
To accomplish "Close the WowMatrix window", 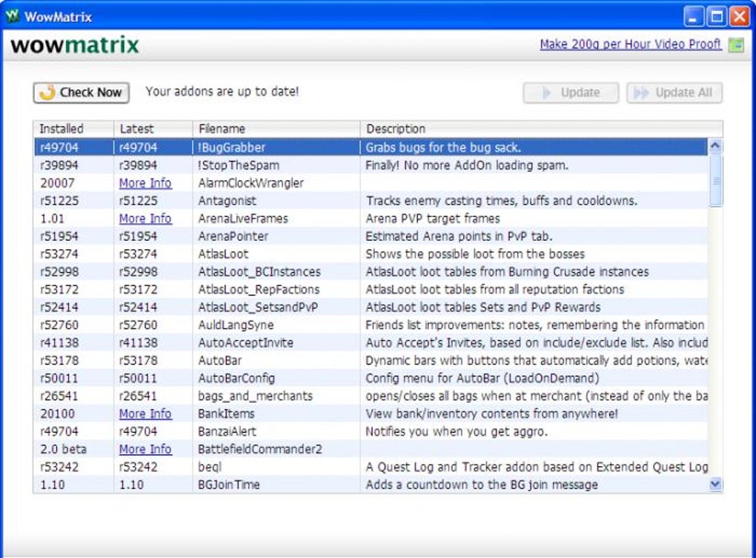I will point(739,17).
